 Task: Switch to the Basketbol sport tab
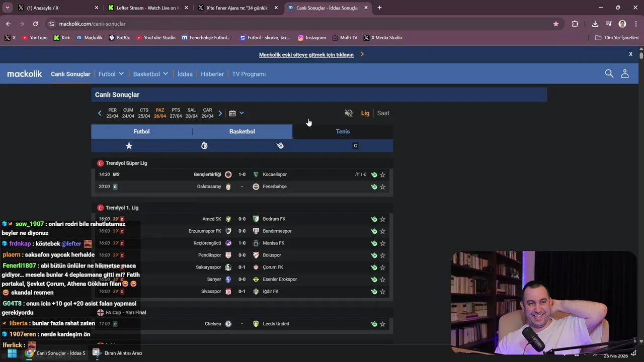click(x=242, y=131)
